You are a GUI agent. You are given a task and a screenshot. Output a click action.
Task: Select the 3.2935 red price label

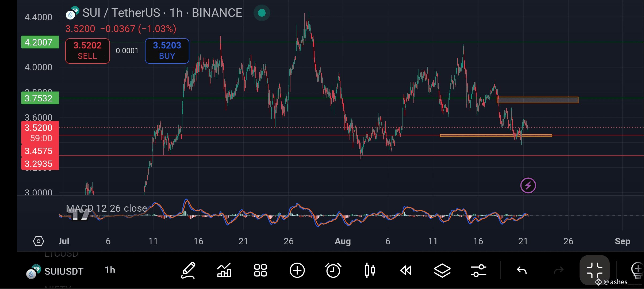pyautogui.click(x=40, y=163)
